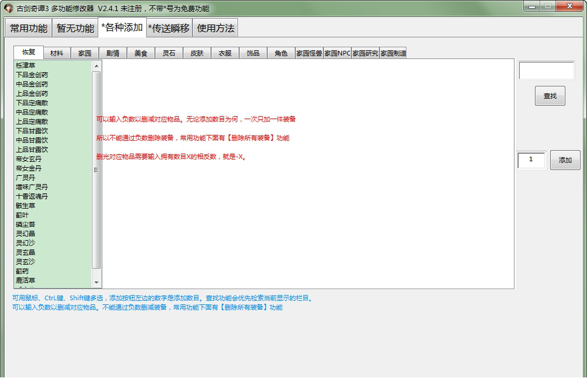Select the 角色 category tab
587x392 pixels.
281,53
